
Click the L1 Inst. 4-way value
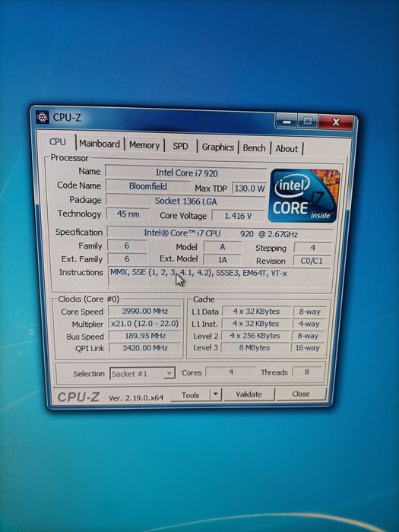[x=309, y=324]
